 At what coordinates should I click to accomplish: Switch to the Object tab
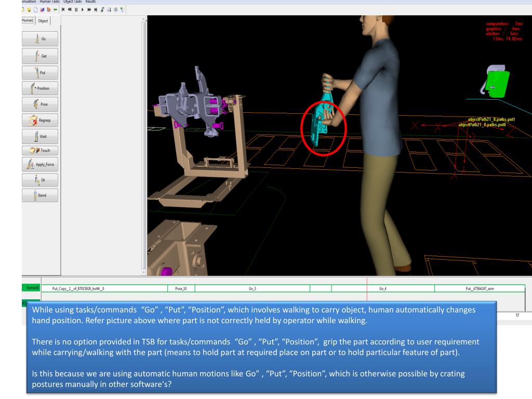[x=43, y=21]
